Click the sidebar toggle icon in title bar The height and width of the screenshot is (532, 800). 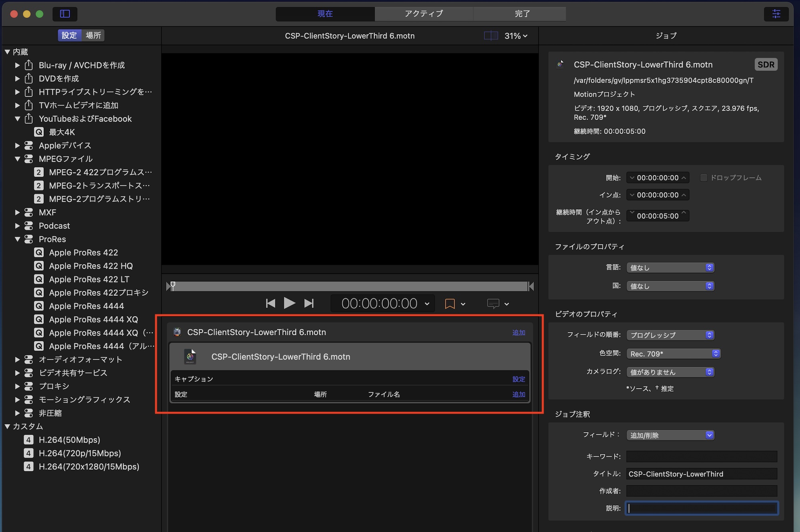coord(65,14)
